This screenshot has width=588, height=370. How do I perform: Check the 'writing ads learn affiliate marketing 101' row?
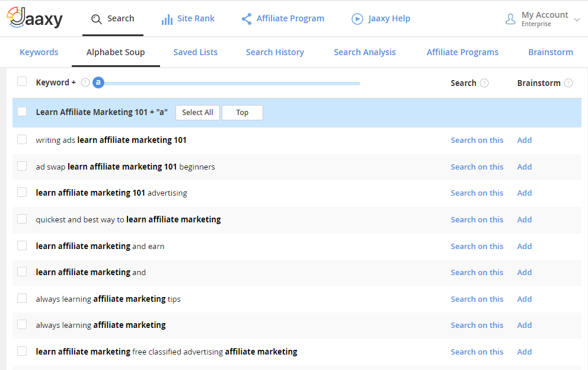[22, 139]
